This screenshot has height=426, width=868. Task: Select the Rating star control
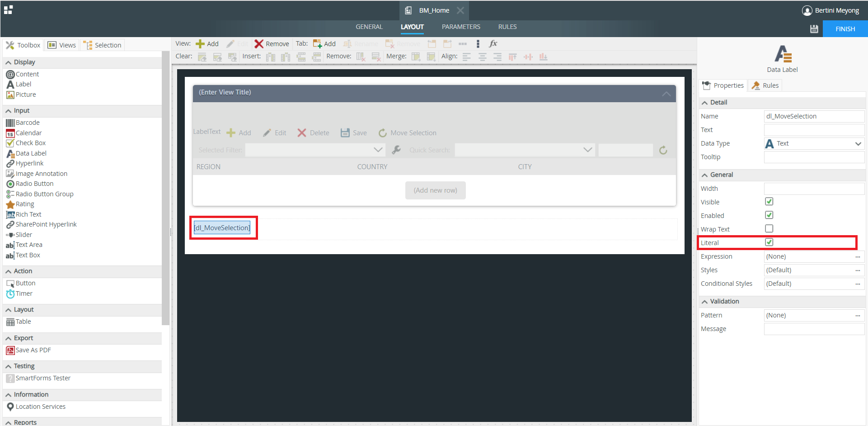point(24,204)
